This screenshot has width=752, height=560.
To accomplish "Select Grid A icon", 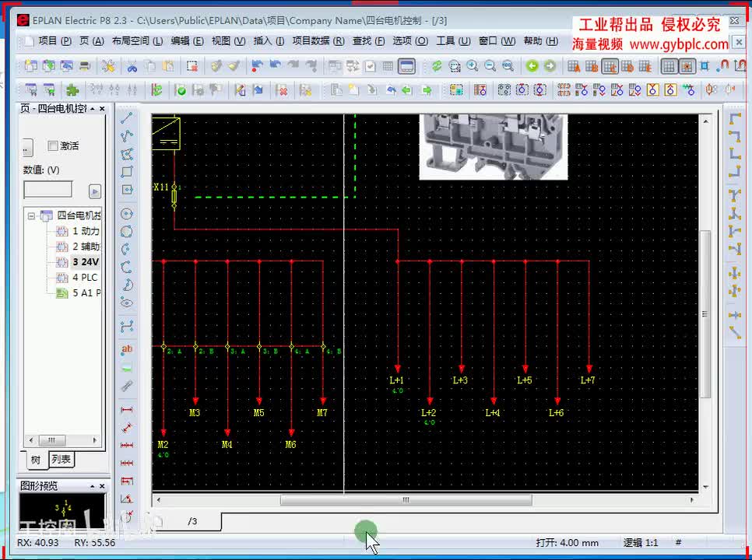I will (x=574, y=66).
